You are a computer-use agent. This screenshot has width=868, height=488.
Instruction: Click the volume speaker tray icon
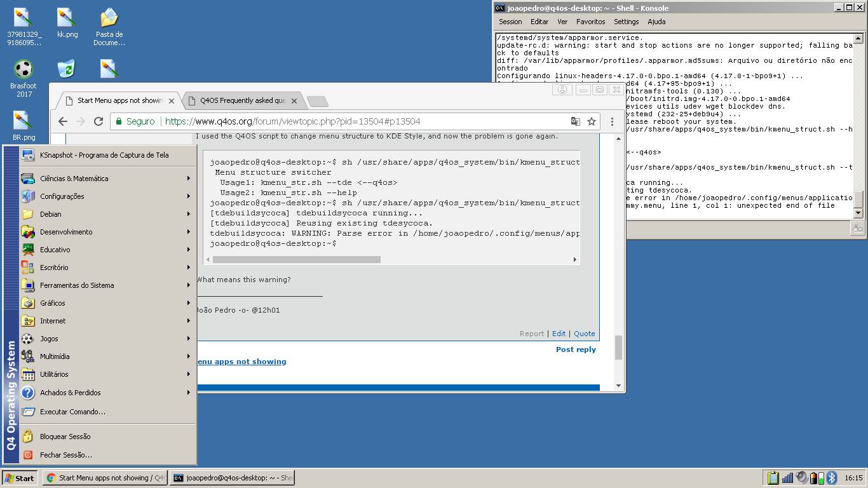click(802, 478)
